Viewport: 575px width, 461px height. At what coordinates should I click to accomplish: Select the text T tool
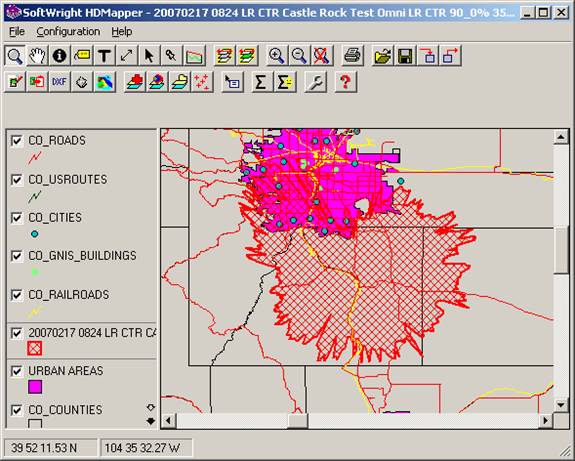(x=104, y=56)
